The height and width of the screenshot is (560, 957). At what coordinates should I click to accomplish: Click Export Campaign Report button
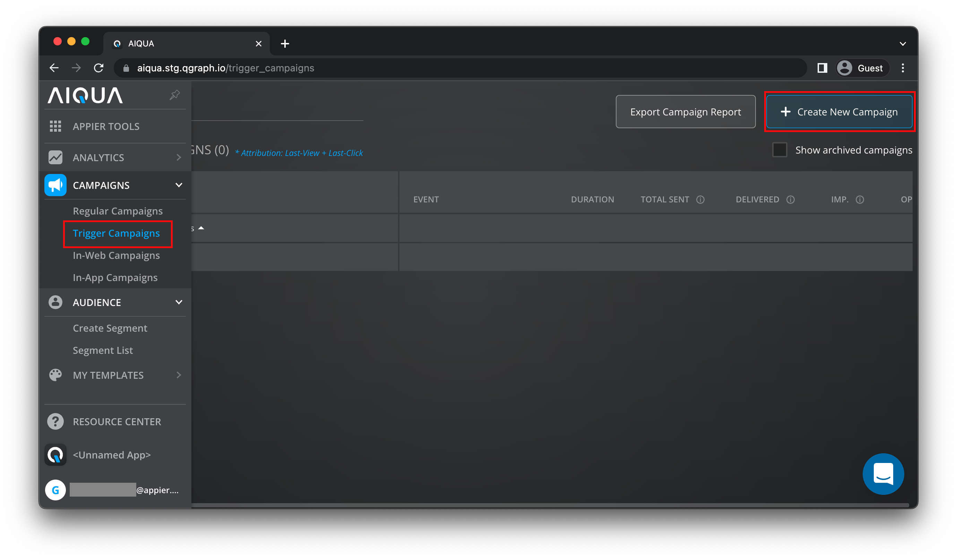[685, 112]
